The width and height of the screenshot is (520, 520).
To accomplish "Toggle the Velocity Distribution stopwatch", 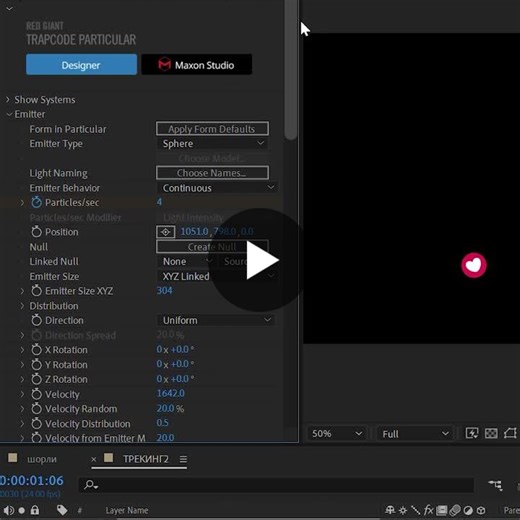I will 36,423.
